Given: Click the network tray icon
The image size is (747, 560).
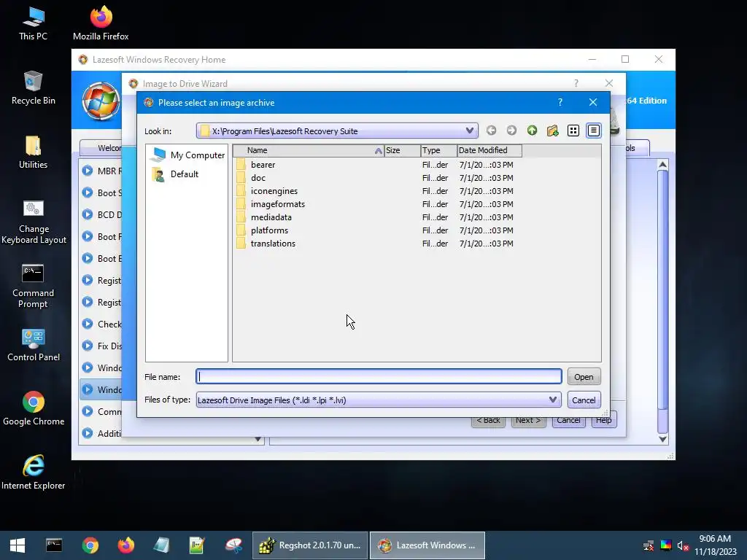Looking at the screenshot, I should pos(649,545).
